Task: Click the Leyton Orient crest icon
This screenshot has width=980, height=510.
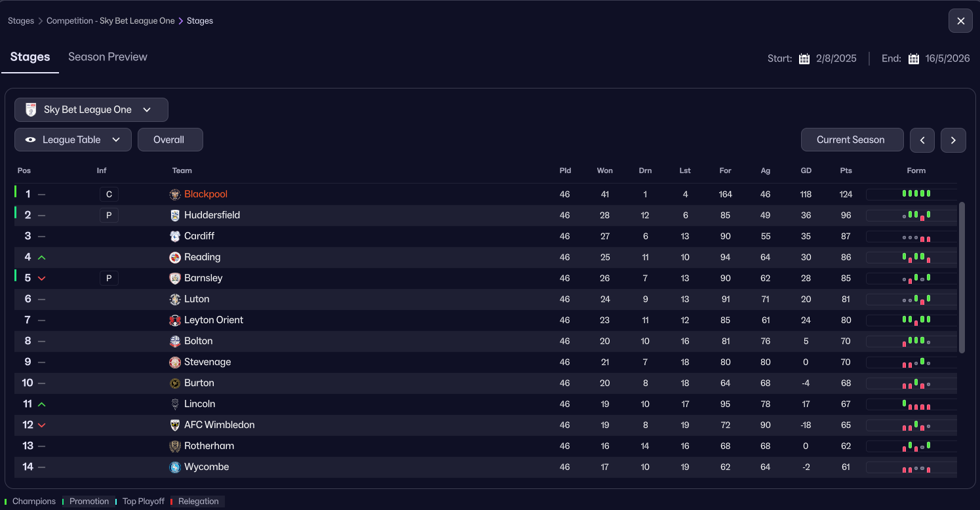Action: (175, 321)
